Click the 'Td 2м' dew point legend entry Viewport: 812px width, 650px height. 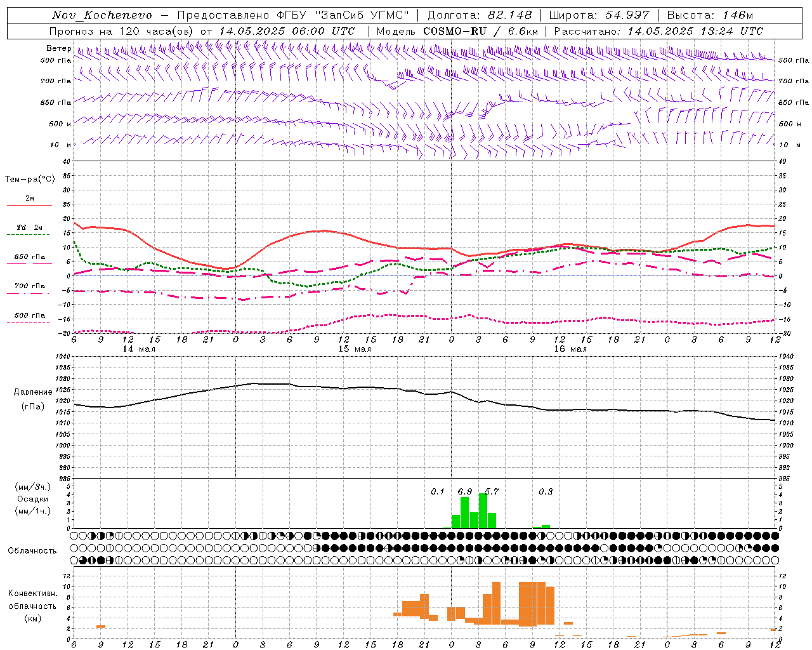tap(30, 227)
